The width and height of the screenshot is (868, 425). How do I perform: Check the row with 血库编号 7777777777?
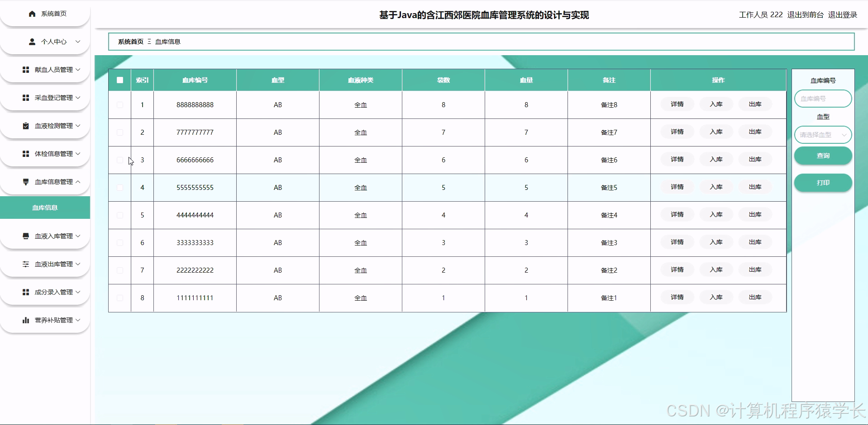click(x=120, y=132)
